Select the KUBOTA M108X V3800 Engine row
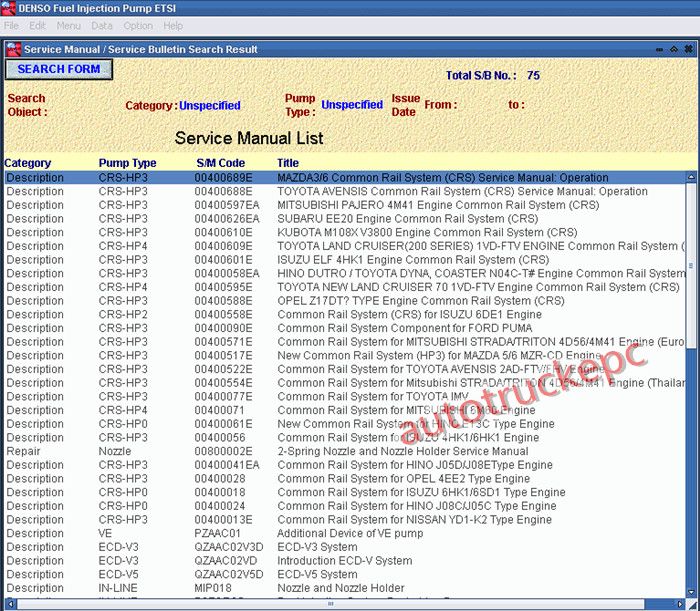 click(345, 233)
